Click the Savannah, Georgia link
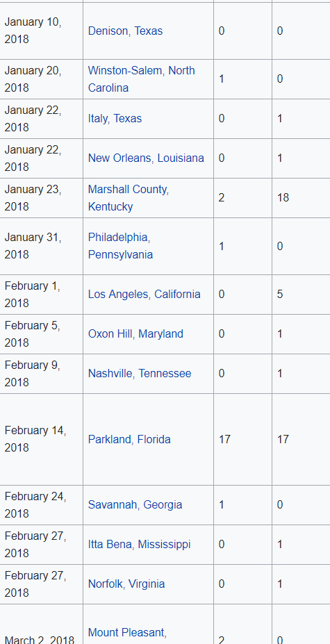Screen dimensions: 330x644 click(x=135, y=505)
